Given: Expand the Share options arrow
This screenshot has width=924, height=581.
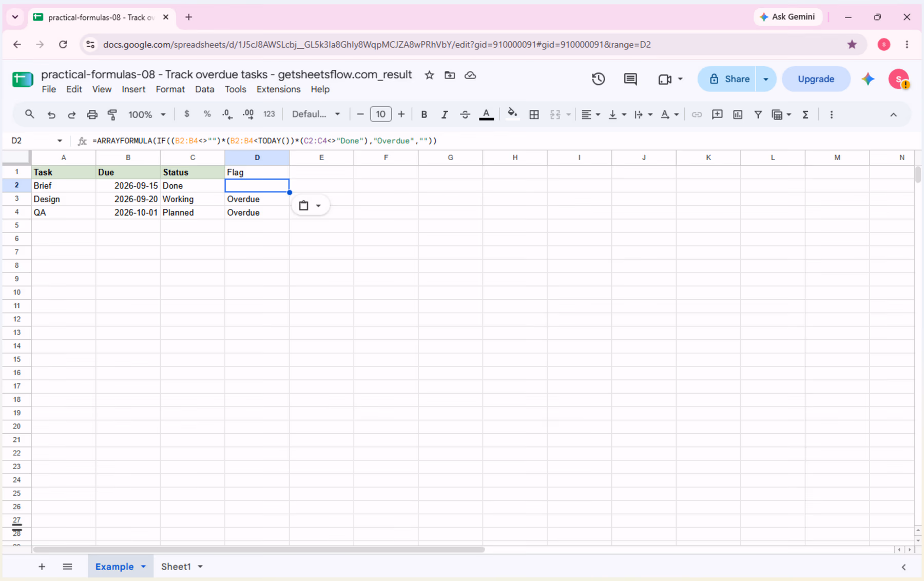Looking at the screenshot, I should [765, 79].
